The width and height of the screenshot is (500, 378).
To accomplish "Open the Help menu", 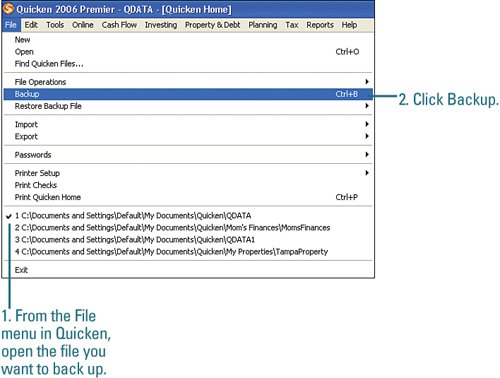I will (x=349, y=25).
